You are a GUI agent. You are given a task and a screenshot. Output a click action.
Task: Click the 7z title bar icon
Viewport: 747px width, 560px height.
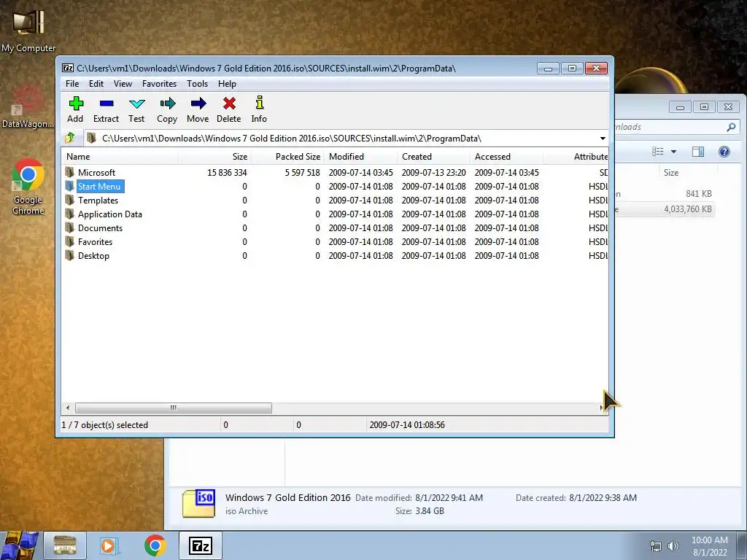[x=68, y=68]
